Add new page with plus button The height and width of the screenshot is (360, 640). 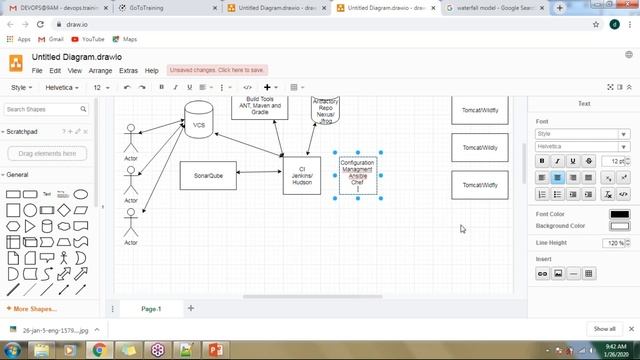pyautogui.click(x=191, y=308)
